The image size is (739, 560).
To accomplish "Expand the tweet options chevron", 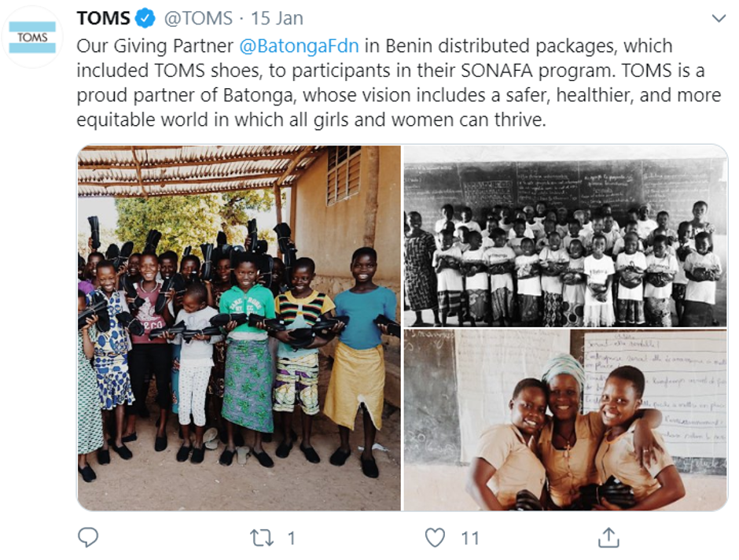I will (x=719, y=19).
